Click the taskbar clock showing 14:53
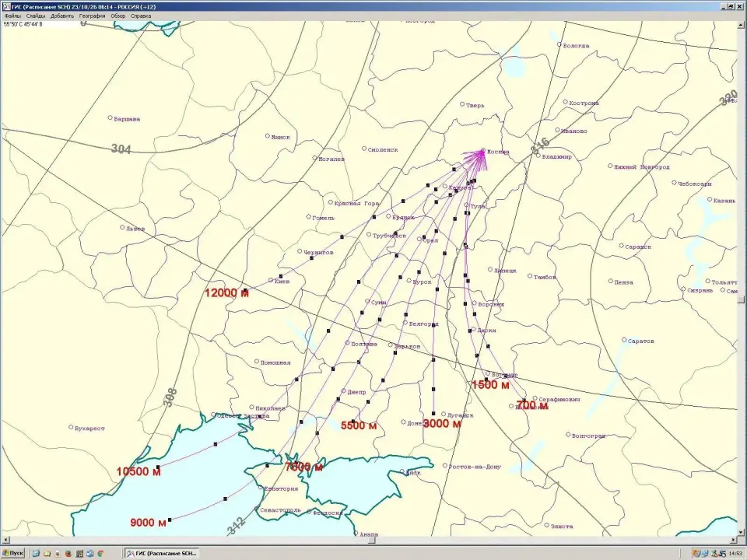 735,553
